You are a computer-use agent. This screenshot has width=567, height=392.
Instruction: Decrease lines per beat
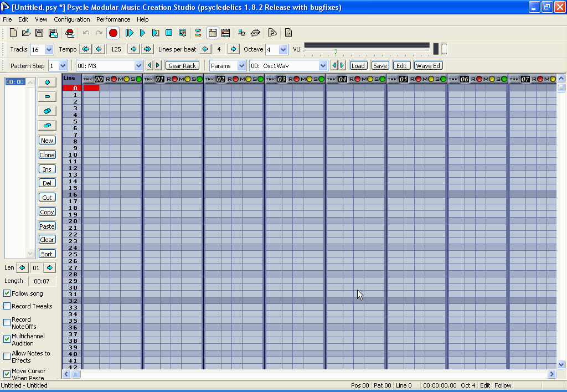pyautogui.click(x=205, y=49)
